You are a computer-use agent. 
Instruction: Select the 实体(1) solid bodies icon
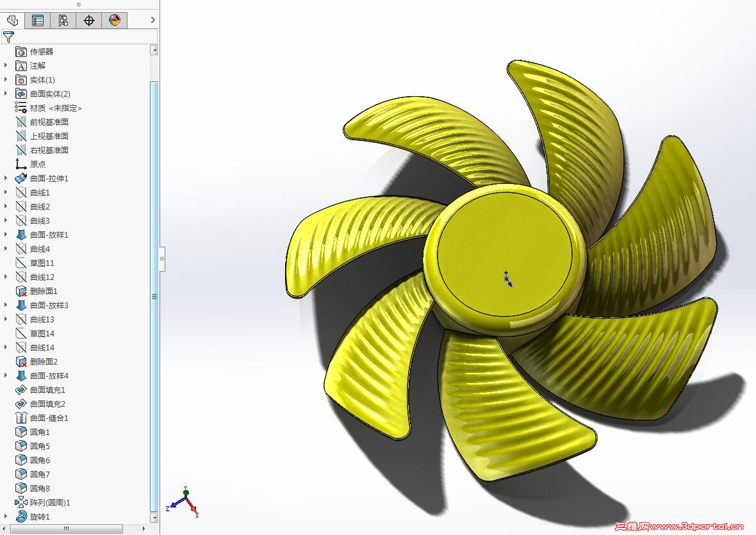[x=21, y=79]
